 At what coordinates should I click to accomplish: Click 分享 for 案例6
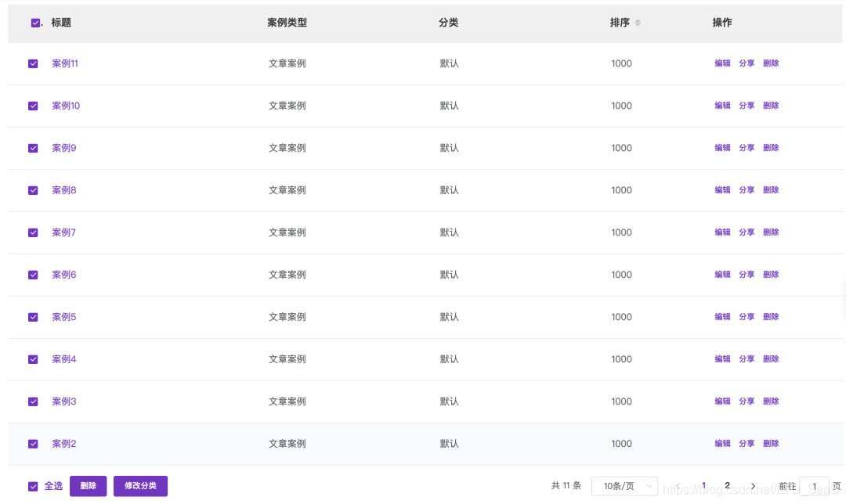point(747,275)
